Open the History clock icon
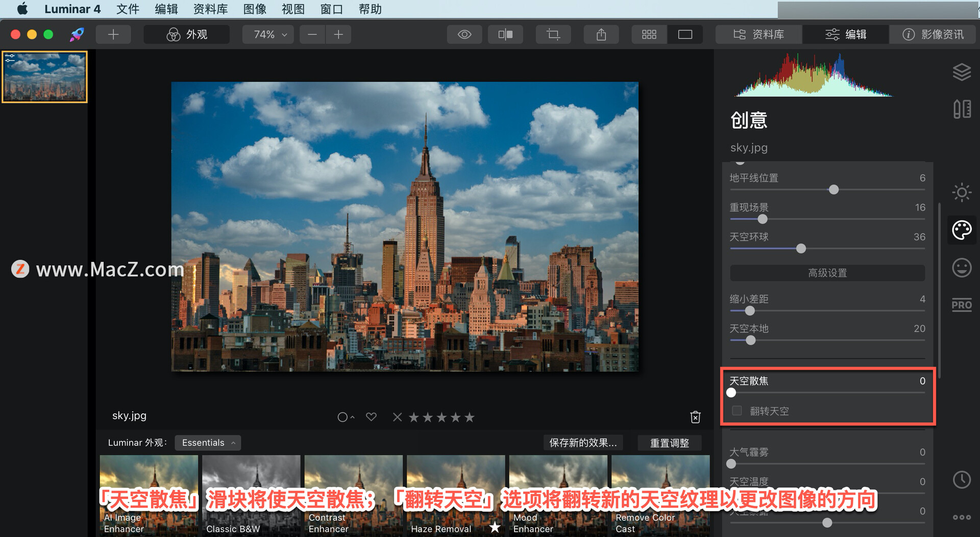This screenshot has width=980, height=537. pyautogui.click(x=962, y=480)
